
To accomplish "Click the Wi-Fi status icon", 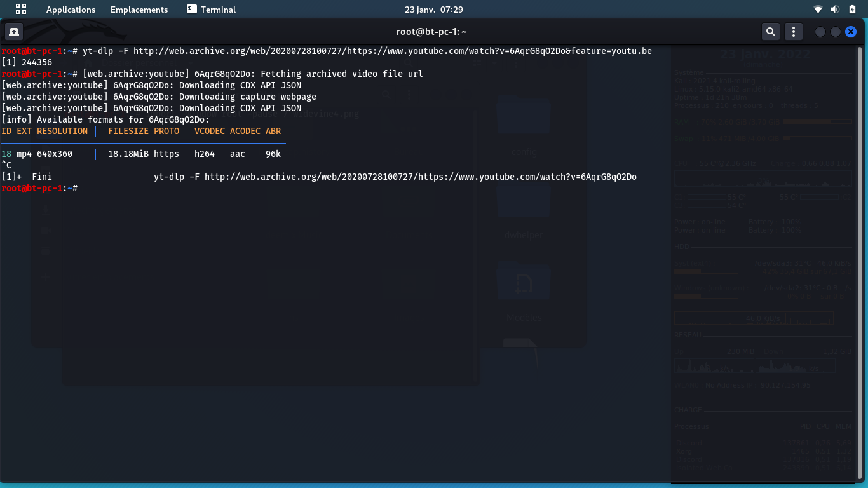I will tap(818, 10).
